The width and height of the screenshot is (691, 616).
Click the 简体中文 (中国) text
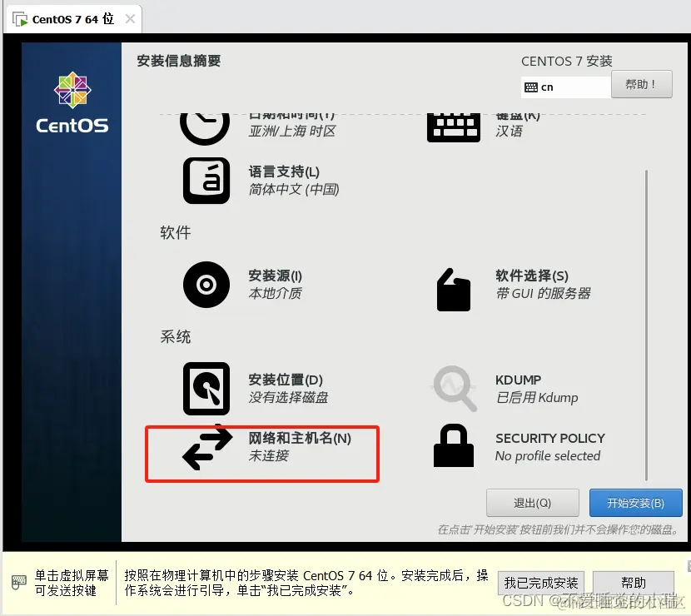294,190
